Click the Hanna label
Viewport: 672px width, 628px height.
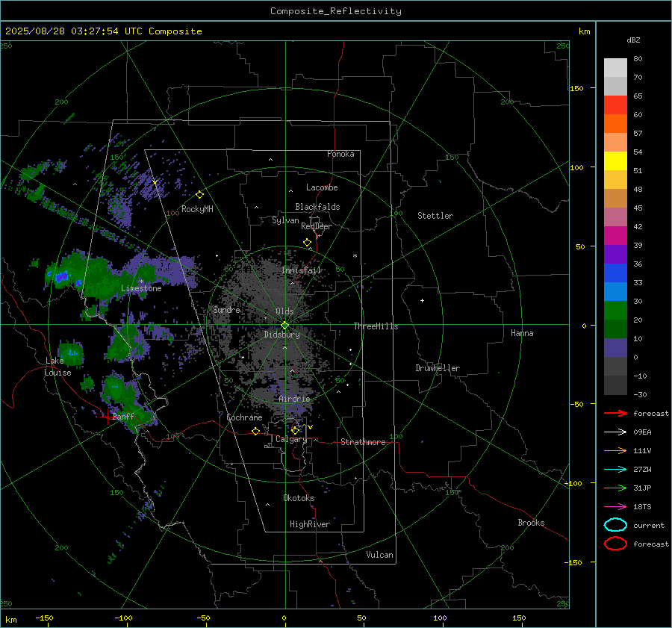point(522,333)
